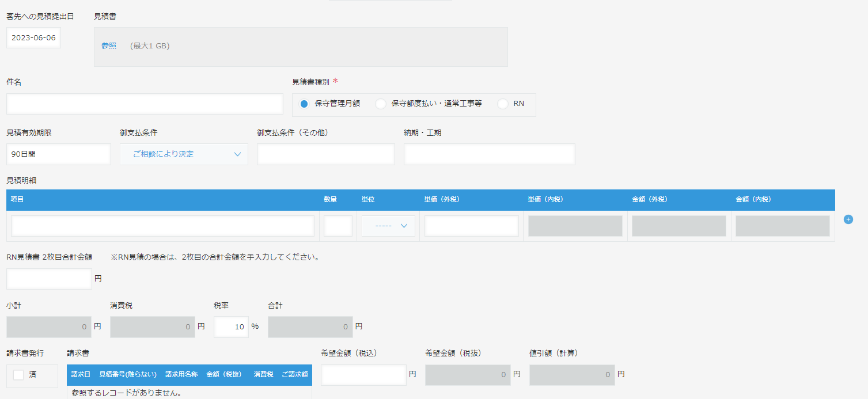The image size is (868, 399).
Task: Open the 御支払条件 dropdown
Action: click(184, 154)
